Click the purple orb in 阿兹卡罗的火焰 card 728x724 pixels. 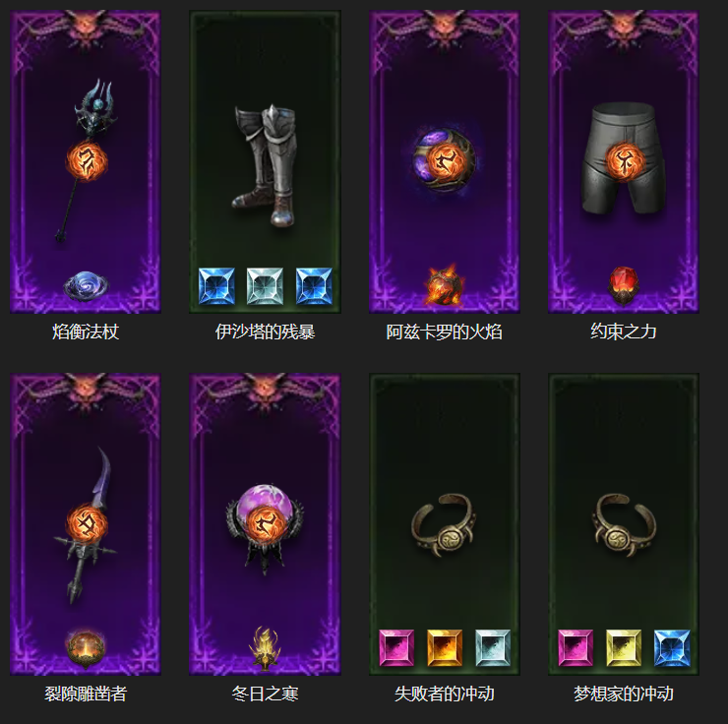click(445, 159)
